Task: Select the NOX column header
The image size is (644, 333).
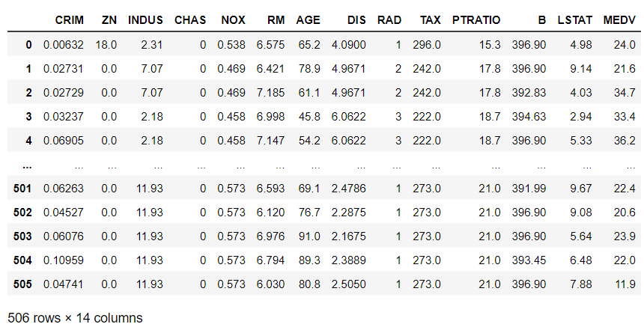Action: point(234,20)
